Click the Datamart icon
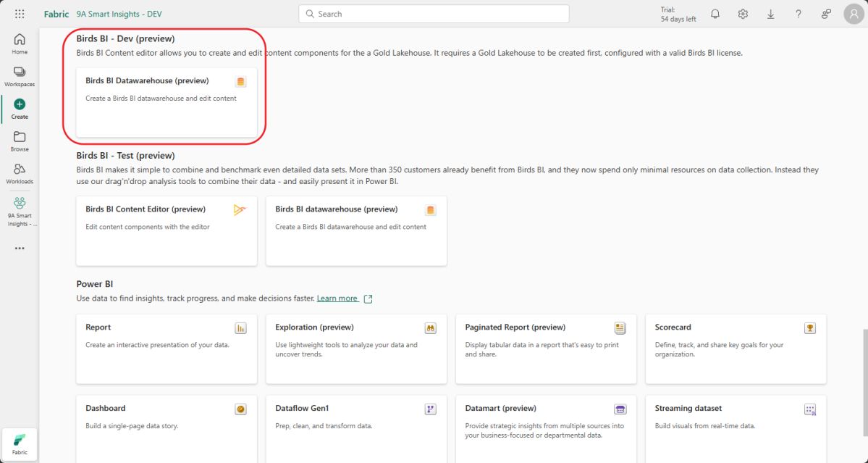 point(620,409)
